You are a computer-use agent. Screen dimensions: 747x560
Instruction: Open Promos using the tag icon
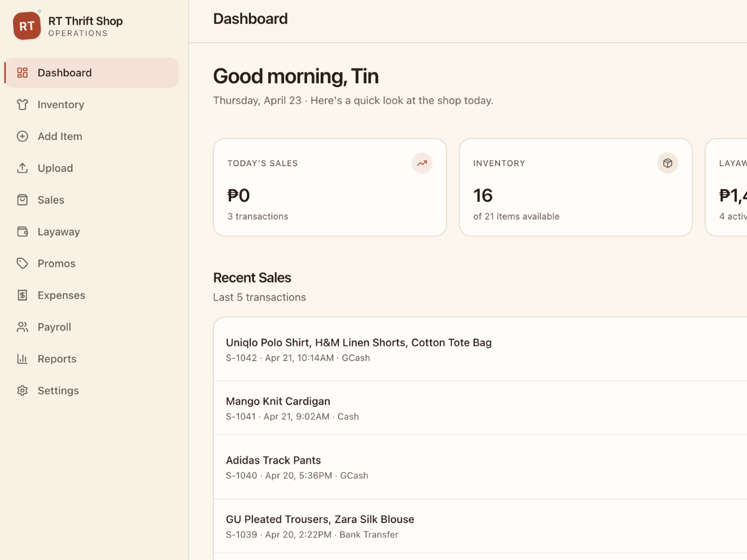22,263
